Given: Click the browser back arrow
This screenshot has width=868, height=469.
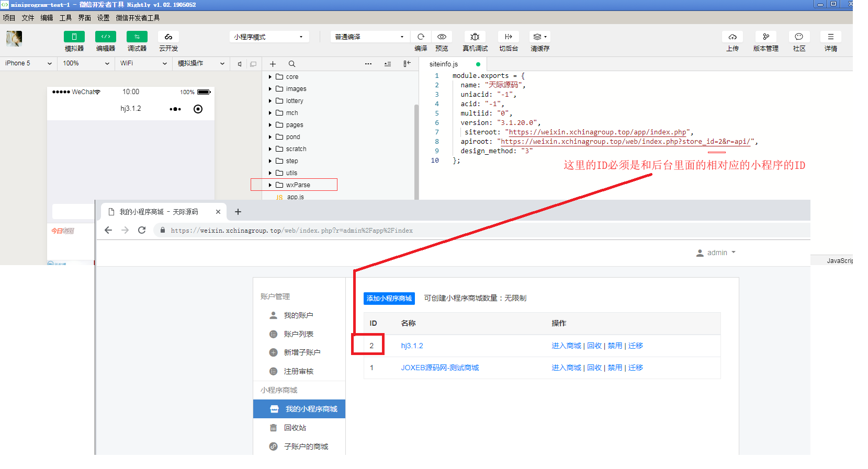Looking at the screenshot, I should coord(108,230).
